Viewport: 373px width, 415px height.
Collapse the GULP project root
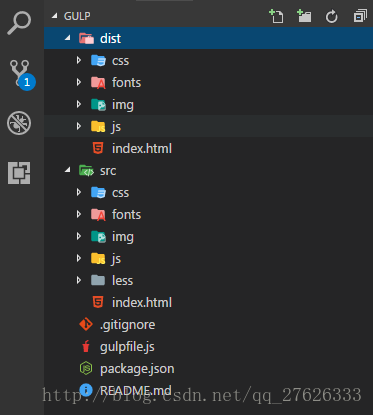(x=55, y=16)
